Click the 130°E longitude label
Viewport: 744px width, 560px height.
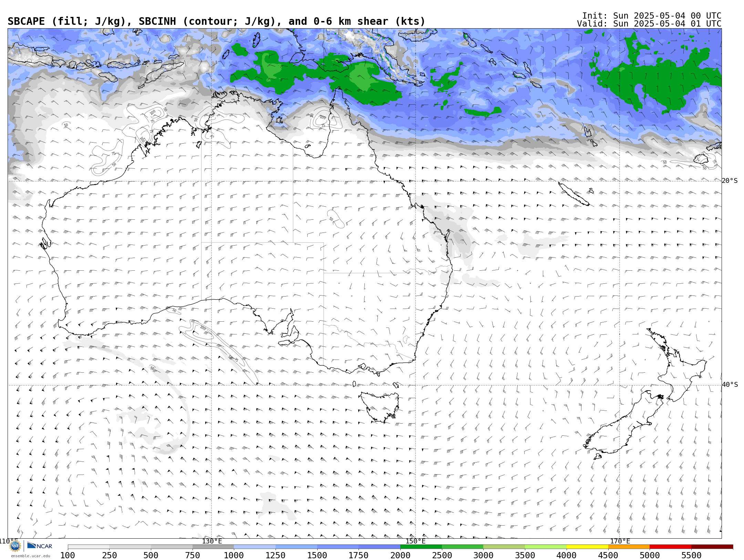(212, 541)
